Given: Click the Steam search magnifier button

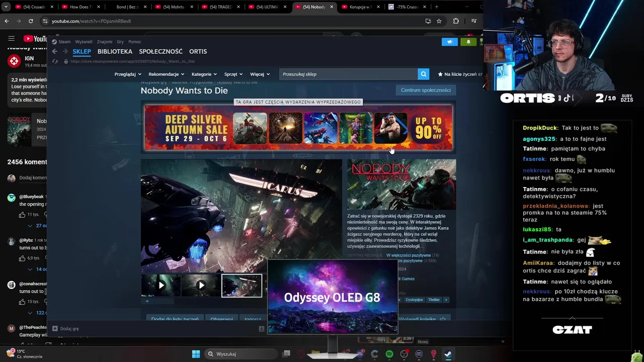Looking at the screenshot, I should click(x=424, y=74).
